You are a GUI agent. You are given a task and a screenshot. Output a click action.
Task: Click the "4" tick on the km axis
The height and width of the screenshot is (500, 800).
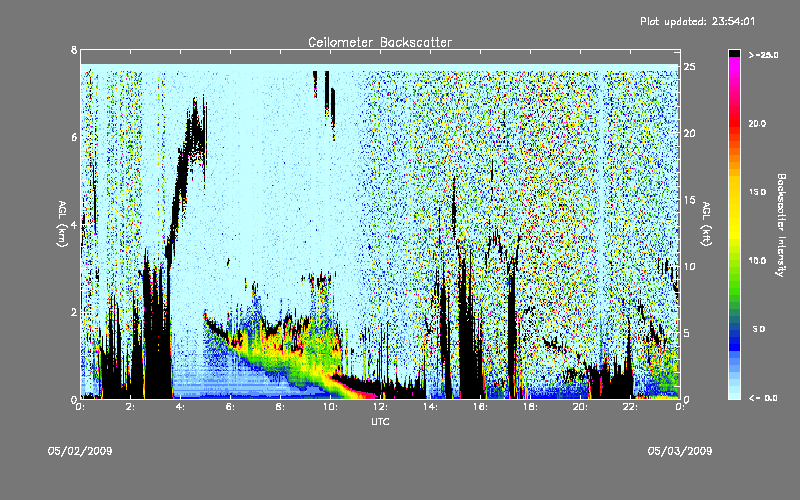(x=74, y=225)
